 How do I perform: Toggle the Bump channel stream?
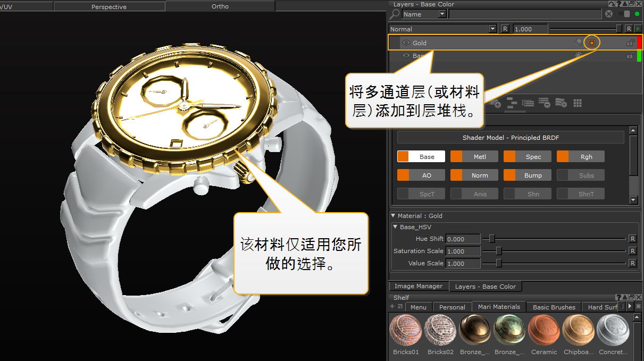point(528,175)
